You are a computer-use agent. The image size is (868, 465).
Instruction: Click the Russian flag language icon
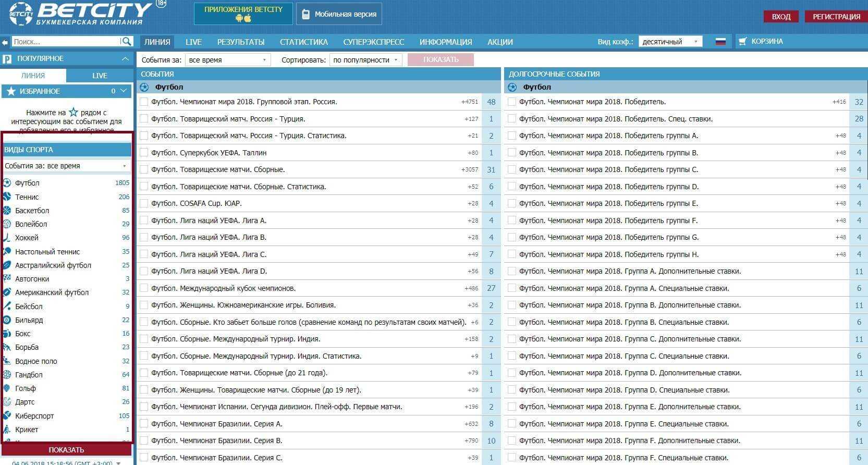pyautogui.click(x=720, y=42)
